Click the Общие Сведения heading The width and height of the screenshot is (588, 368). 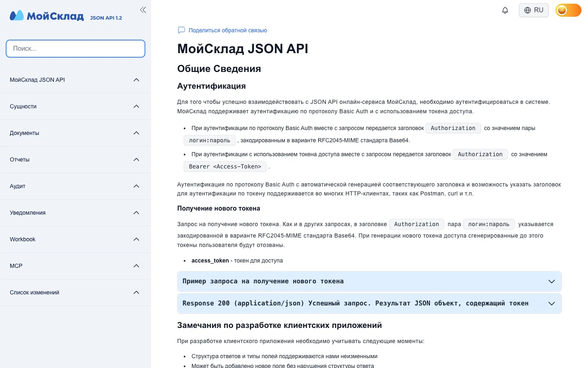coord(219,69)
